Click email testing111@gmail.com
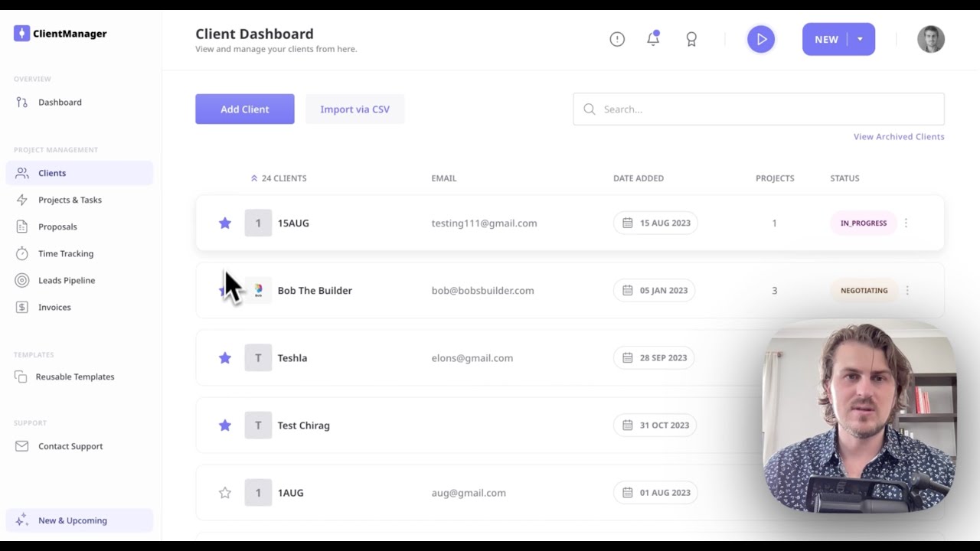The image size is (980, 551). pyautogui.click(x=484, y=223)
